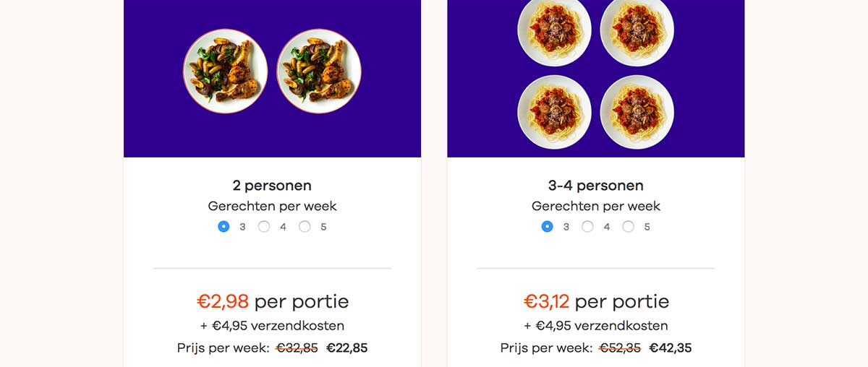
Task: Click the right chicken drumstick plate image
Action: coord(319,71)
